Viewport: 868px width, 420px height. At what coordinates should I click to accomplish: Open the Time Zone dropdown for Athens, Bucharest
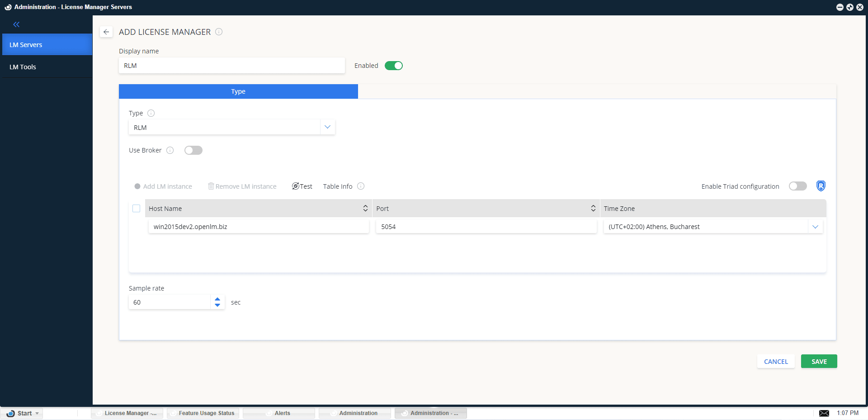point(815,227)
